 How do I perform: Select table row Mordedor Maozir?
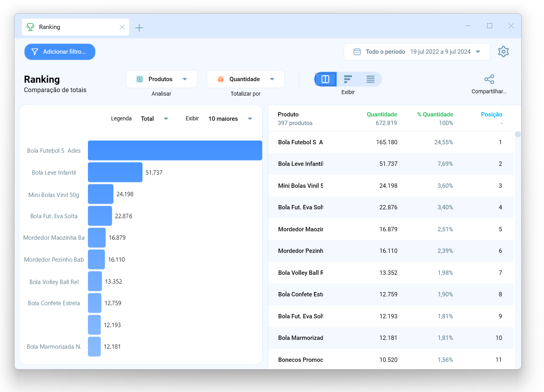[391, 229]
